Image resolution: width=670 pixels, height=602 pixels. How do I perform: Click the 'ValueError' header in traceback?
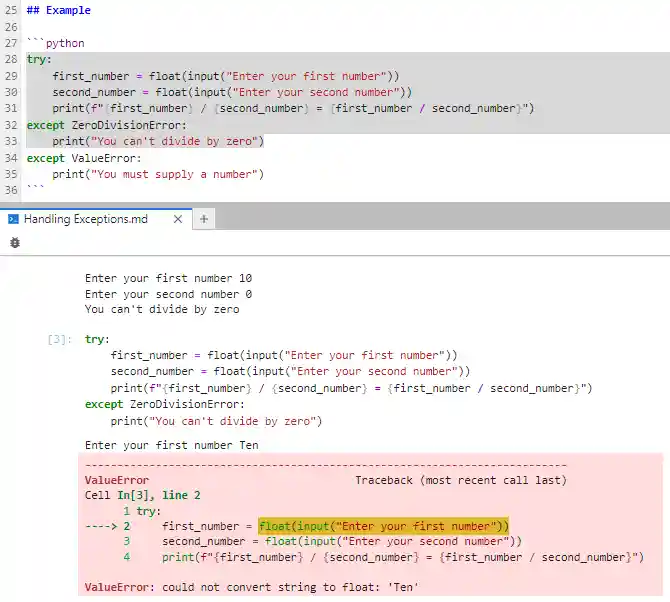tap(117, 480)
